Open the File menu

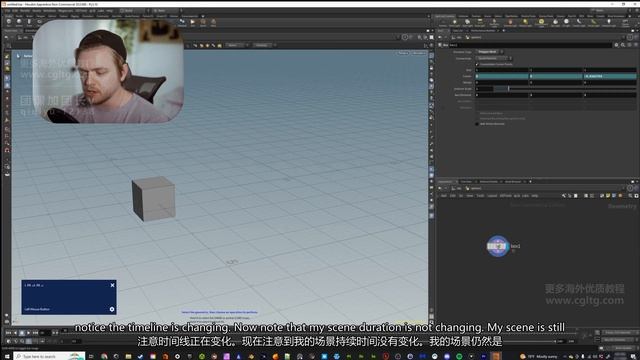(7, 11)
